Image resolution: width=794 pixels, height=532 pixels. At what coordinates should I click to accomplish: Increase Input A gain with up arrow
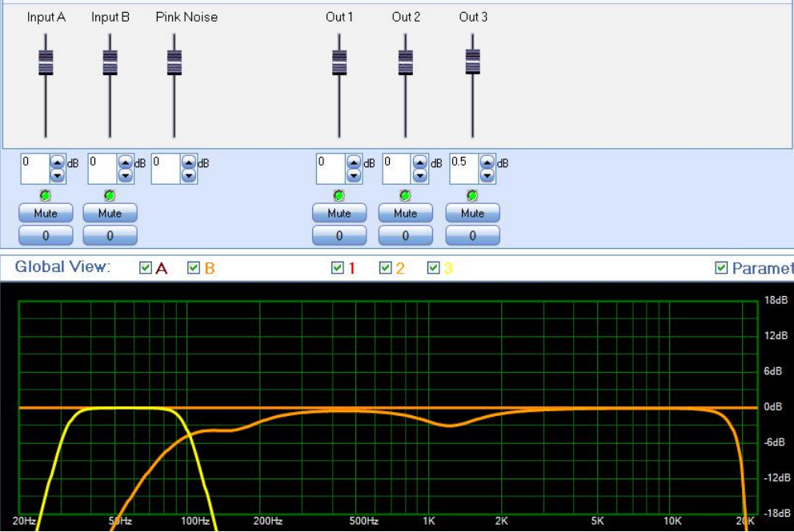point(57,162)
